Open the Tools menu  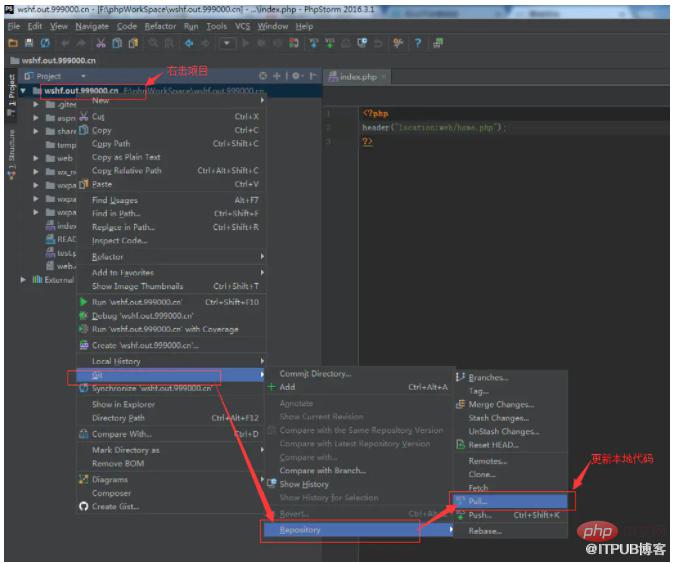click(x=216, y=27)
